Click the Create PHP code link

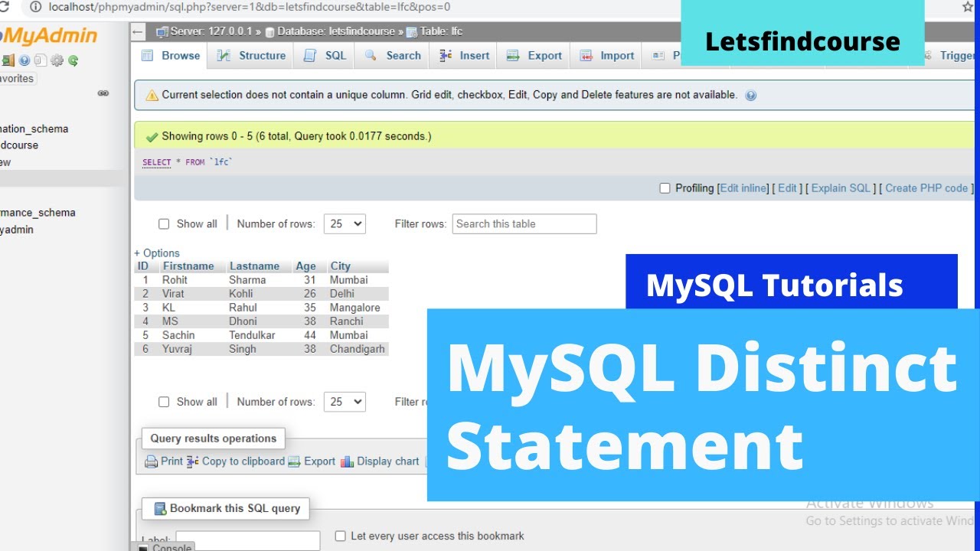tap(926, 188)
